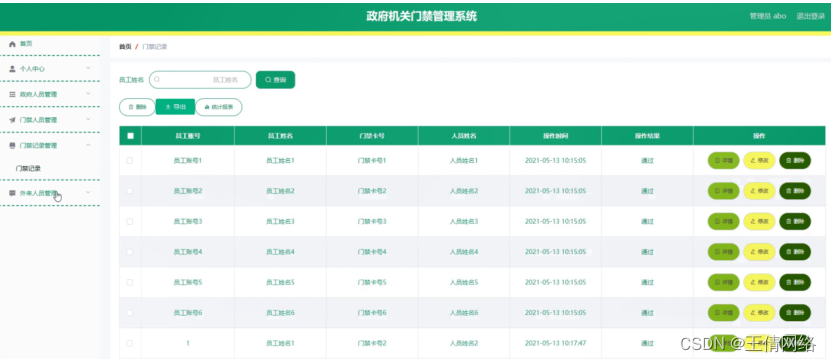Screen dimensions: 832x362
Task: Click the printer icon of 门禁记录管理
Action: tap(12, 145)
